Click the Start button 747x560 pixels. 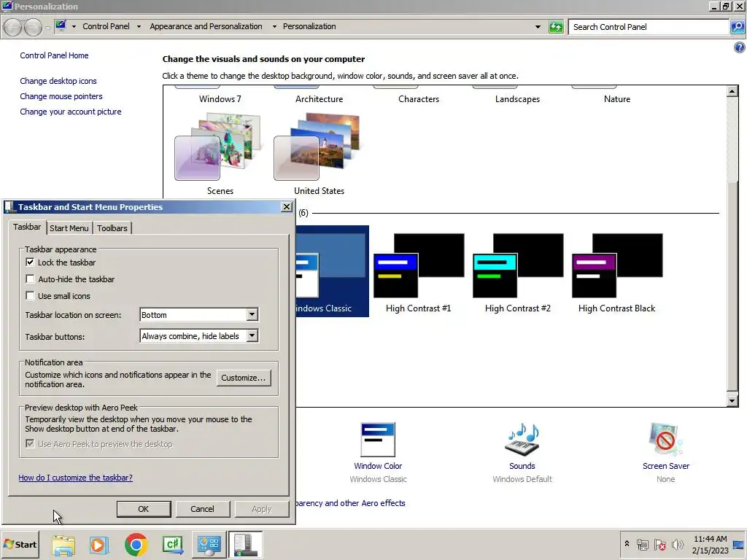coord(20,544)
